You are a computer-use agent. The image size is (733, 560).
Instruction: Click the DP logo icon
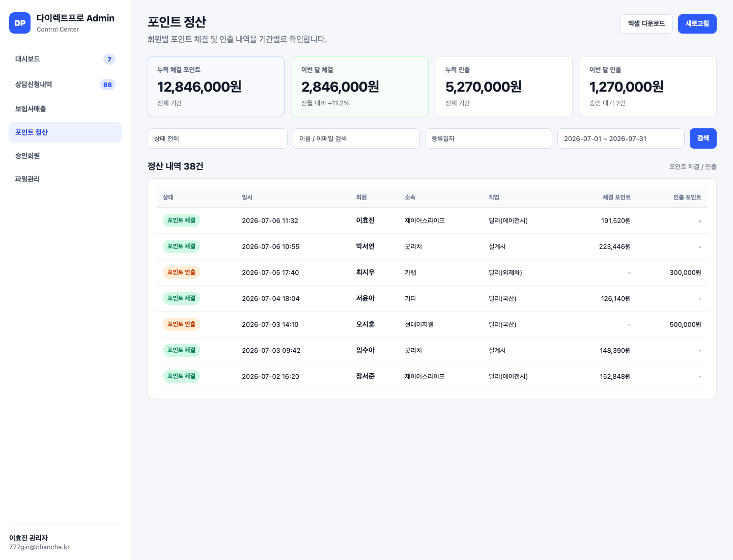pyautogui.click(x=20, y=23)
